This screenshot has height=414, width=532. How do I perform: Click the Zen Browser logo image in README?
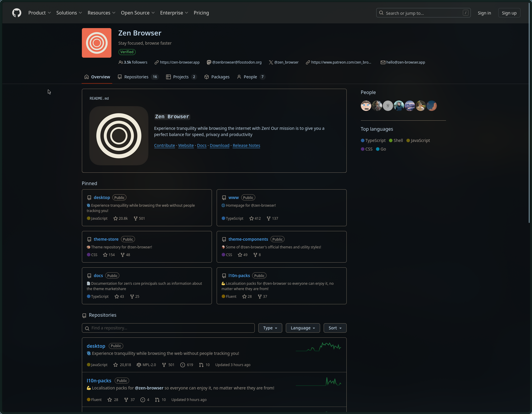(119, 136)
